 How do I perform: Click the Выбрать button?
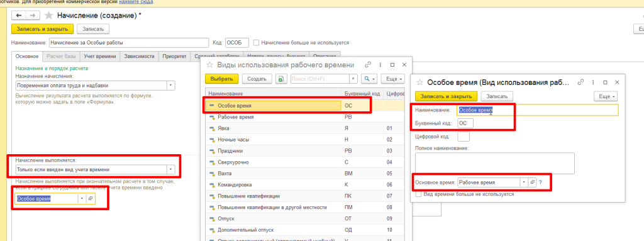(222, 79)
